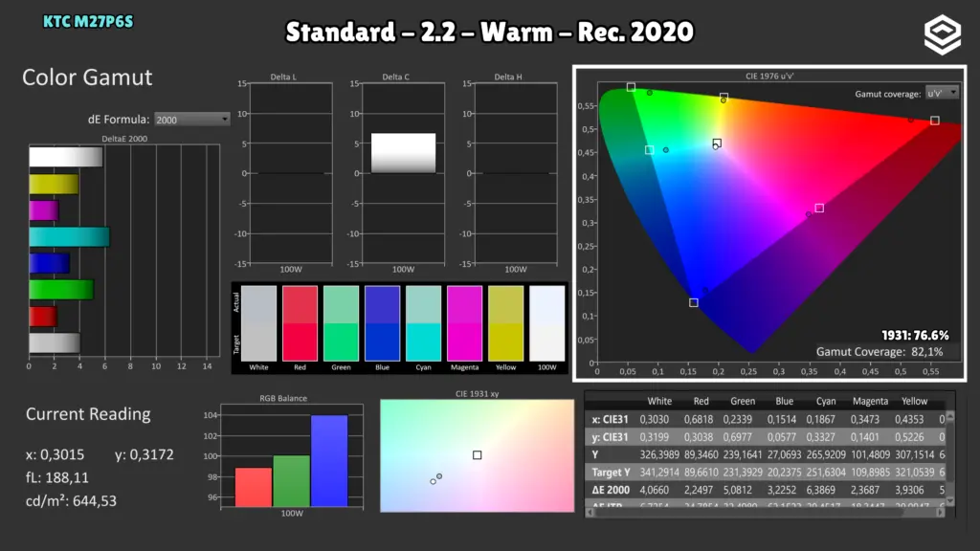Viewport: 980px width, 551px height.
Task: Click Green Y value 239,1641
Action: point(743,454)
